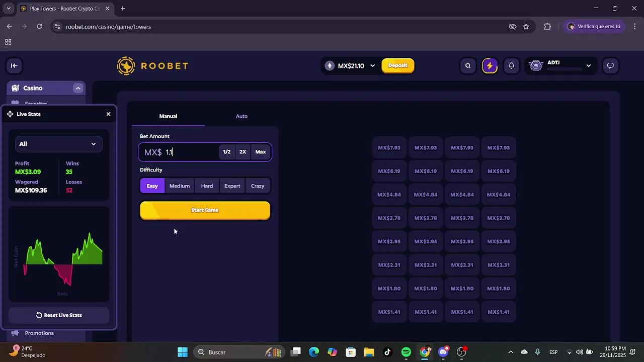Switch to the Auto tab

(242, 116)
